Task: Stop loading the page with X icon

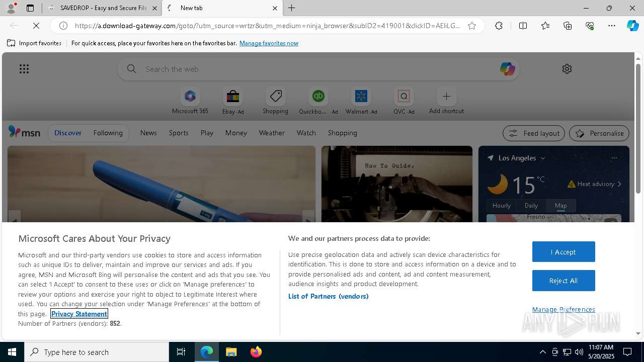Action: point(35,26)
